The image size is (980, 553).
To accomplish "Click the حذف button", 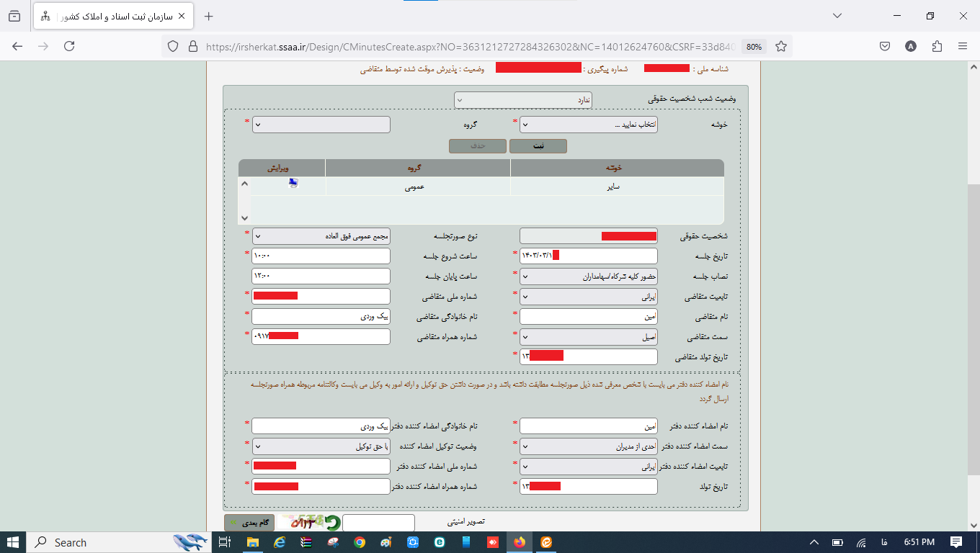I will click(x=478, y=146).
